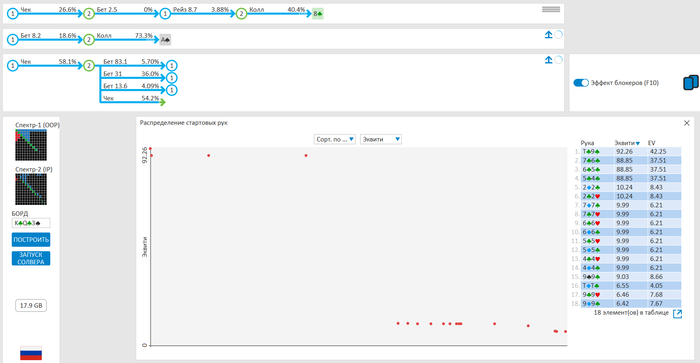The height and width of the screenshot is (363, 700).
Task: Select player 1 node after Бет 83.1
Action: coord(171,66)
